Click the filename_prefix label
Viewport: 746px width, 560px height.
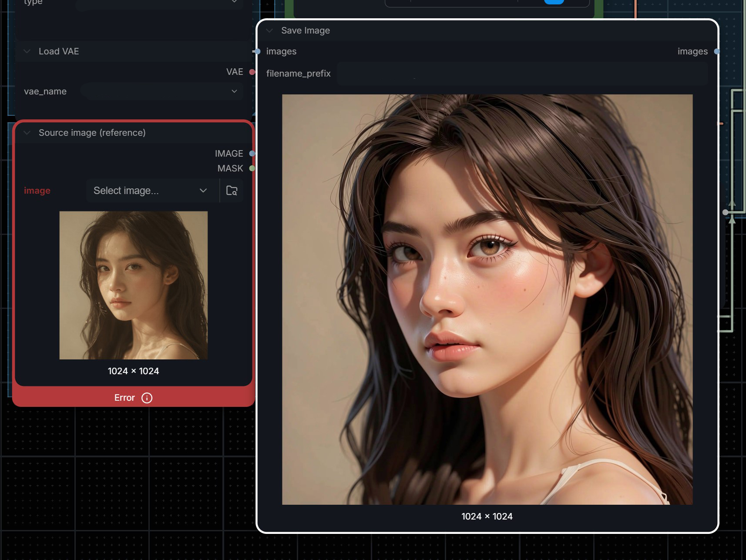click(299, 74)
